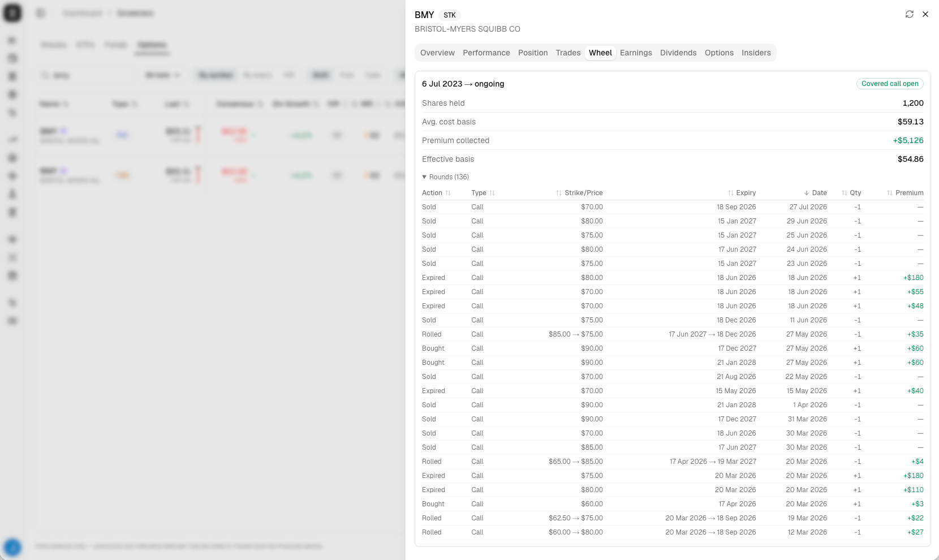The width and height of the screenshot is (939, 560).
Task: Select the average cost basis $59.13
Action: [x=911, y=122]
